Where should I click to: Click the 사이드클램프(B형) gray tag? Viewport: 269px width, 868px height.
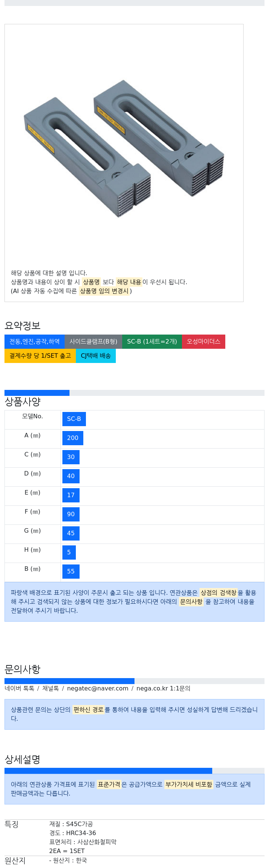pyautogui.click(x=93, y=342)
